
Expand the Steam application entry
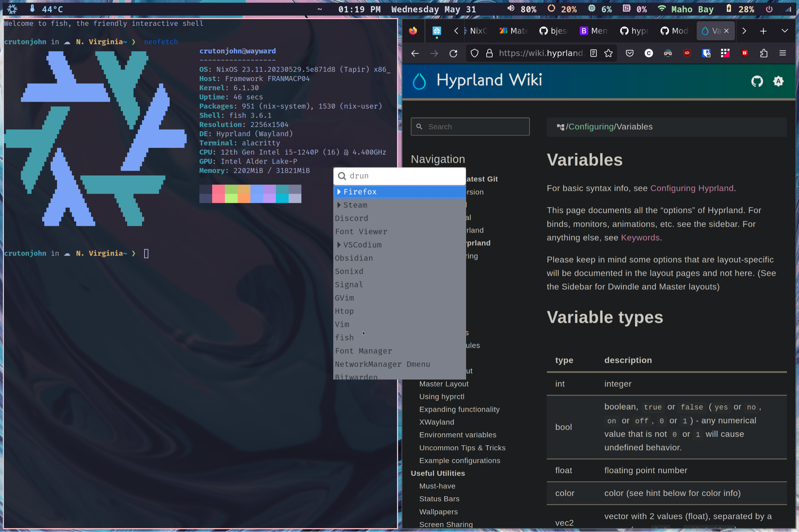click(x=340, y=205)
